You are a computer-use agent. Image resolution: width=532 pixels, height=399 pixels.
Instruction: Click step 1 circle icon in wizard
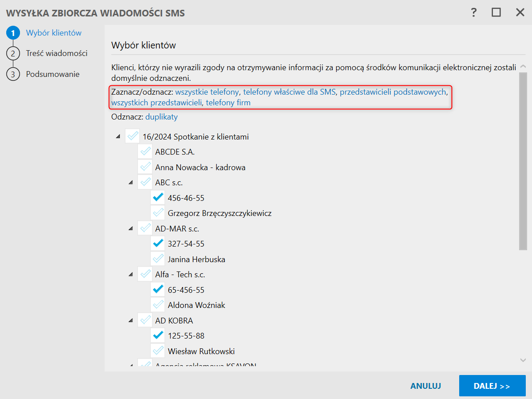(13, 33)
